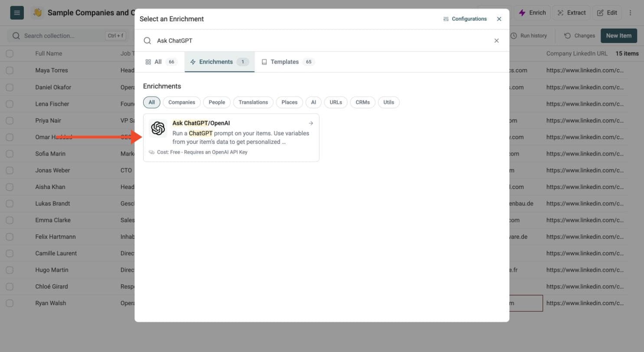
Task: Filter by the AI chip
Action: [x=314, y=102]
